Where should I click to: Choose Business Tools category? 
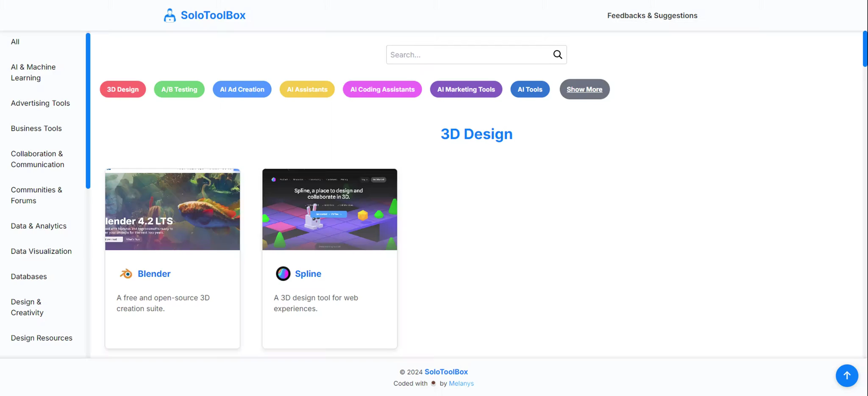[x=36, y=128]
